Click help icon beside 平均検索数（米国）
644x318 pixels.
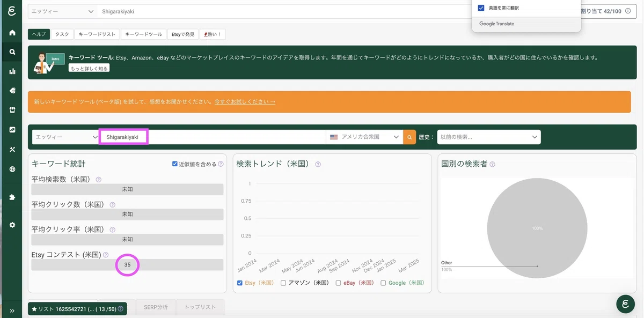(x=99, y=180)
